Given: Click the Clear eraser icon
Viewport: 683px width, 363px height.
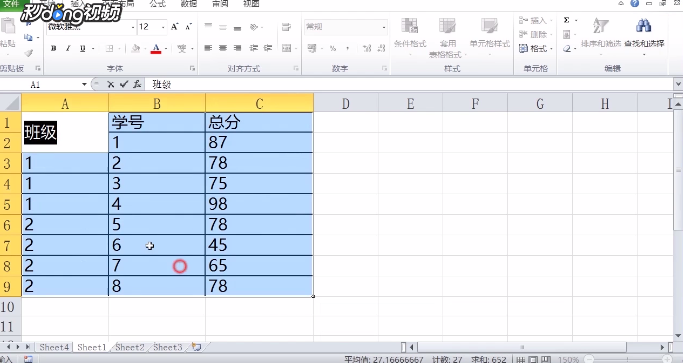Looking at the screenshot, I should (x=567, y=49).
